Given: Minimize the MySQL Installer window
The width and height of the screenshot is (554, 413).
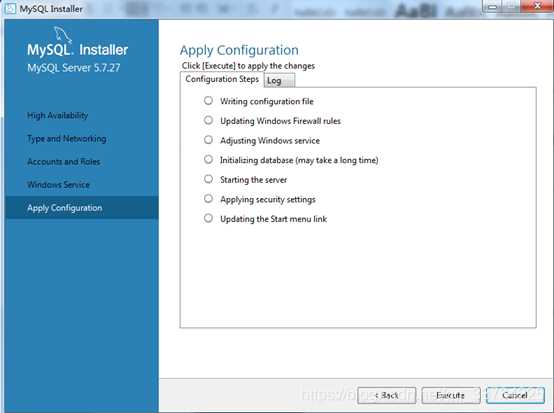Looking at the screenshot, I should pos(493,6).
